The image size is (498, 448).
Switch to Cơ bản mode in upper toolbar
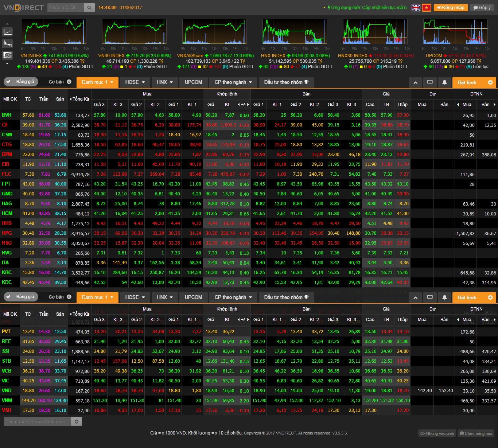click(57, 82)
